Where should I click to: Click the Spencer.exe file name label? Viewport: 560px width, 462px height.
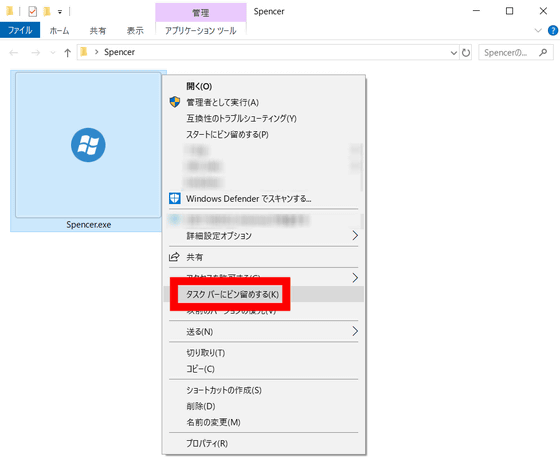click(89, 225)
